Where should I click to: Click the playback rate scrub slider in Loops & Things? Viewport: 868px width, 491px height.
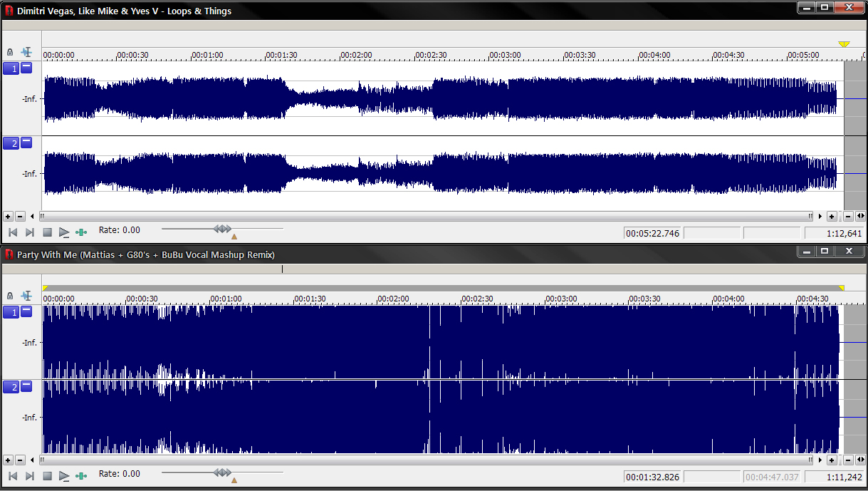[x=222, y=229]
